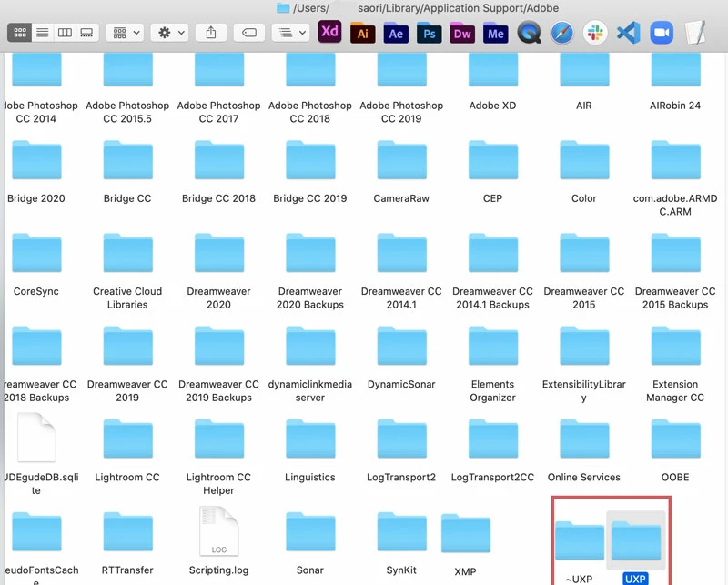Launch Adobe Illustrator from the toolbar
Screen dimensions: 728x585
[x=362, y=33]
